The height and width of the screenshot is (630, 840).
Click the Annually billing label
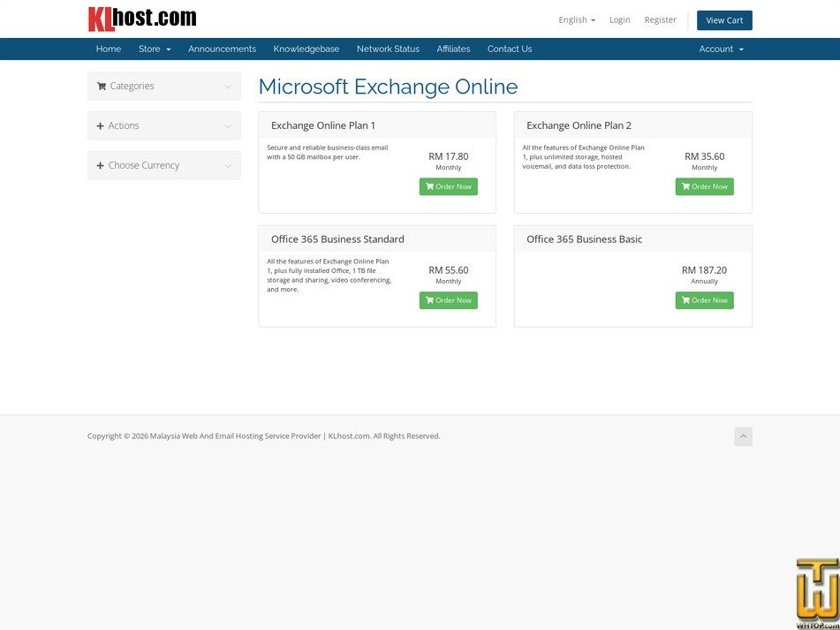coord(704,281)
